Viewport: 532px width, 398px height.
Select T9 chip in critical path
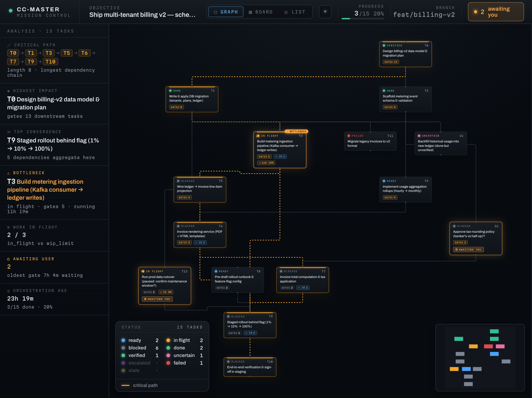coord(31,62)
